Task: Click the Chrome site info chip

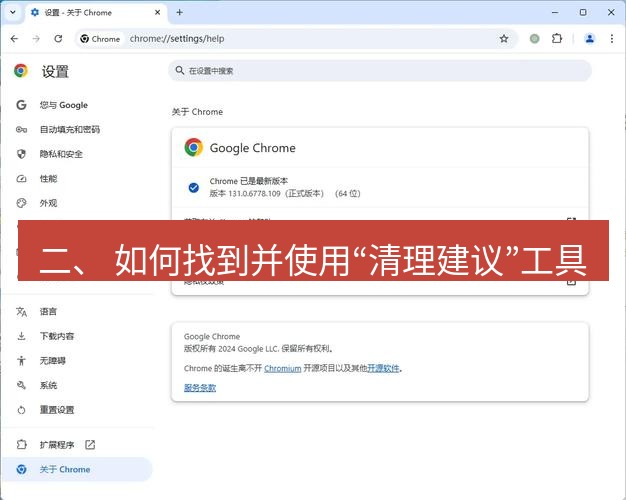Action: [x=100, y=39]
